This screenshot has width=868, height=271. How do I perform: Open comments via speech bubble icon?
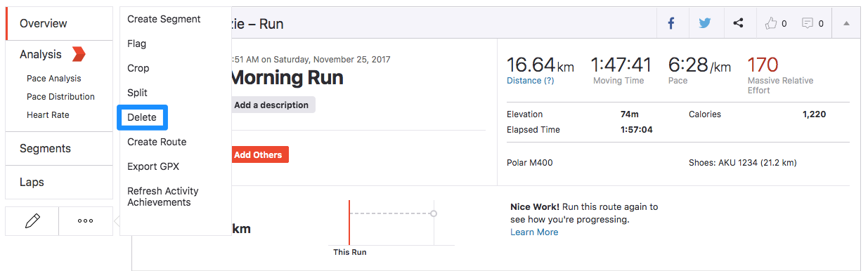(x=808, y=23)
